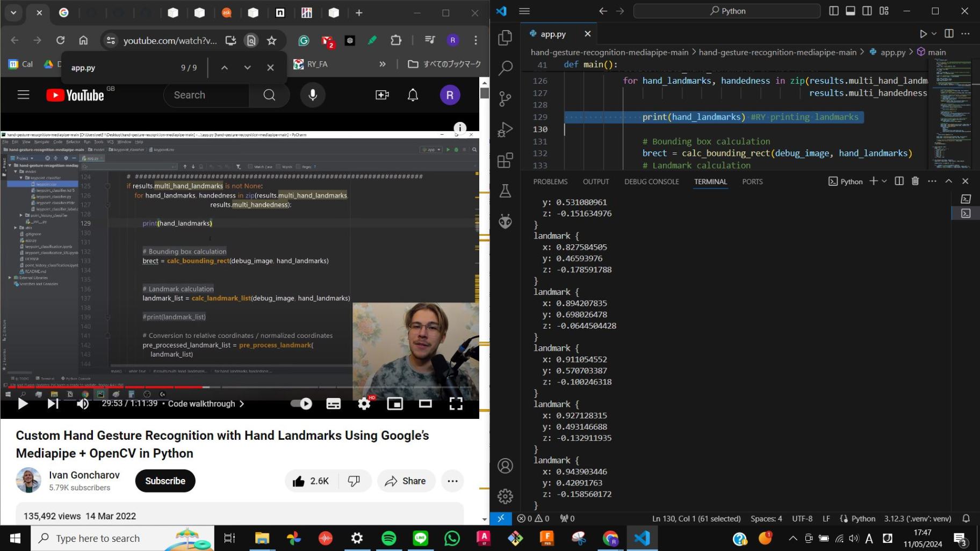Kill terminal with trash icon
980x551 pixels.
click(915, 181)
